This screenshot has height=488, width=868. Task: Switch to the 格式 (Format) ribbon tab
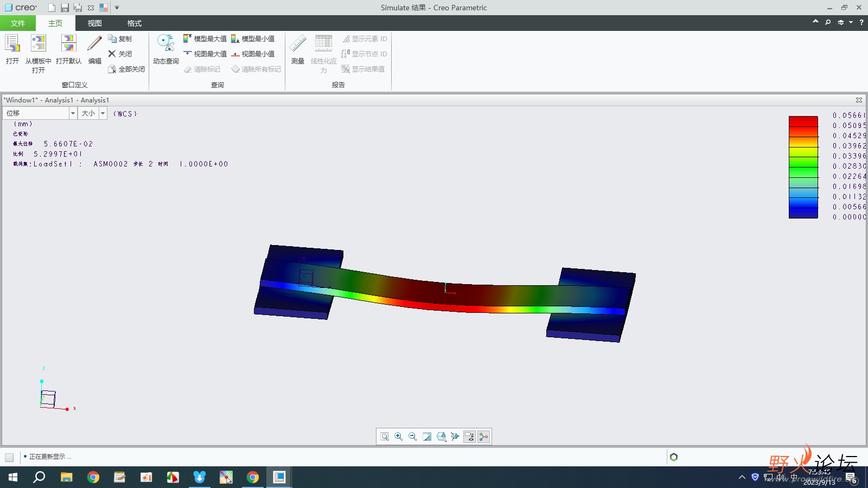click(x=135, y=23)
